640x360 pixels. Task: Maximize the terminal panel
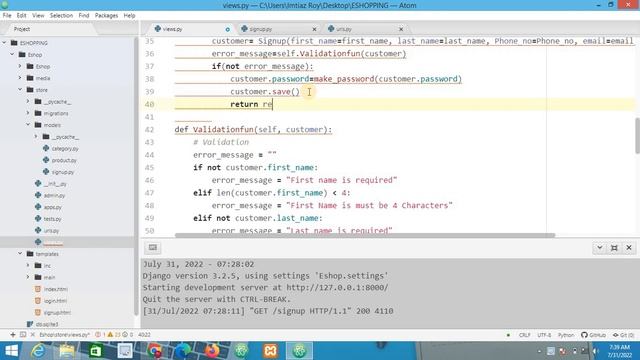pyautogui.click(x=614, y=248)
